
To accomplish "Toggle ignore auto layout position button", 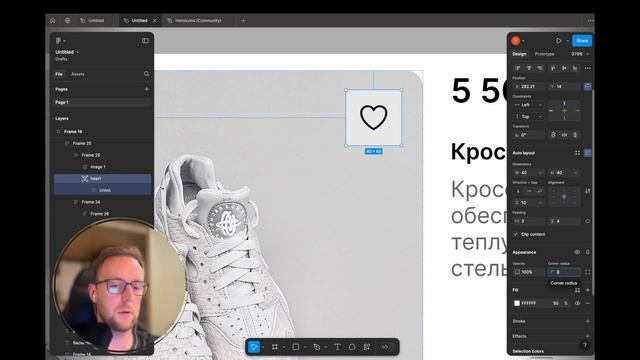I will tap(588, 86).
